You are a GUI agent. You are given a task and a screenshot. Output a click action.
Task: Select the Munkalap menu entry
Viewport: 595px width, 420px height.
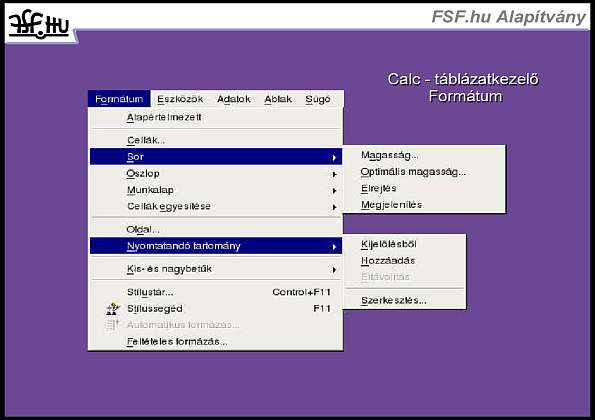pyautogui.click(x=216, y=190)
